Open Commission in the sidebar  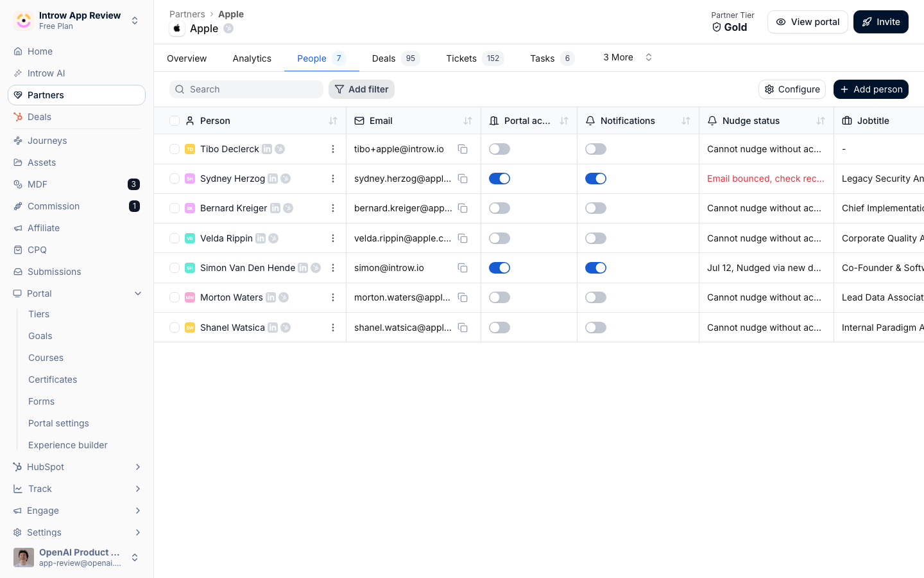[76, 206]
